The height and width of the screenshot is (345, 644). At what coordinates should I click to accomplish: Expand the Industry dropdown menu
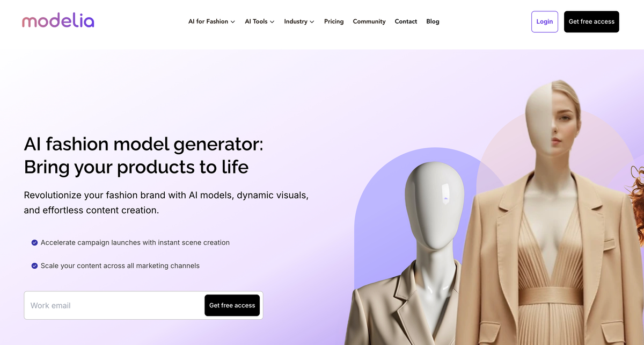tap(299, 21)
